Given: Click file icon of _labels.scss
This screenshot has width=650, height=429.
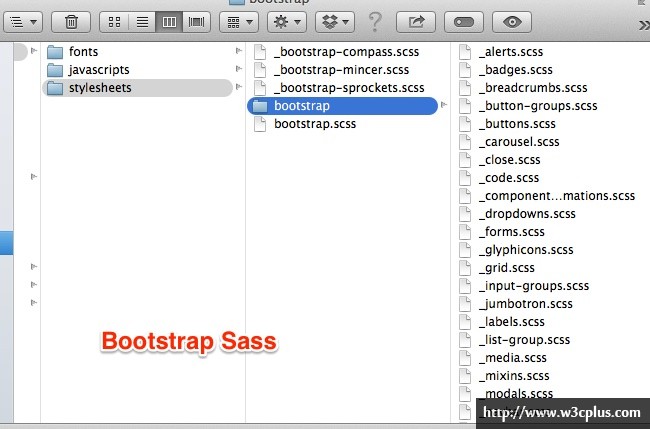Looking at the screenshot, I should 465,322.
